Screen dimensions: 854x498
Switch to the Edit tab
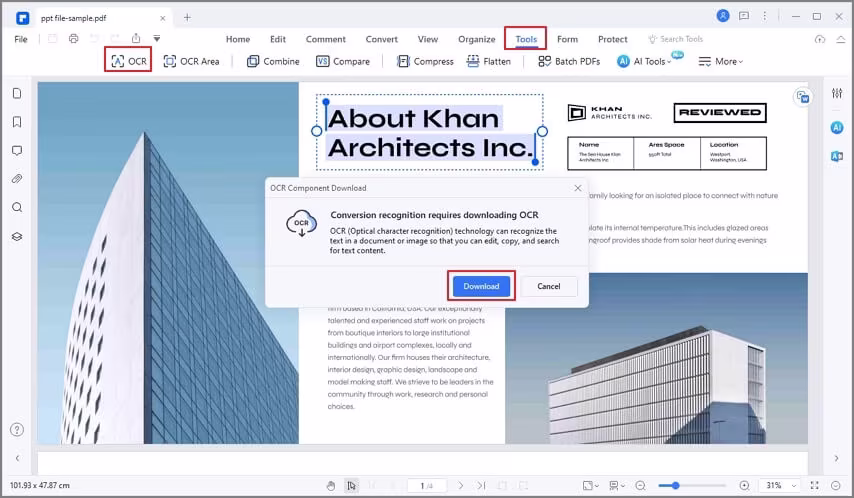(x=278, y=39)
